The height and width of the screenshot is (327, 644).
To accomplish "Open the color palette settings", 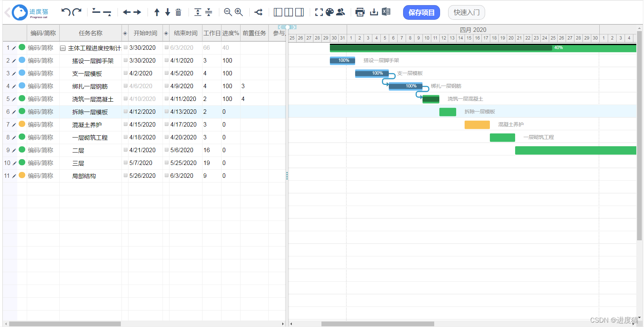I will (x=330, y=12).
